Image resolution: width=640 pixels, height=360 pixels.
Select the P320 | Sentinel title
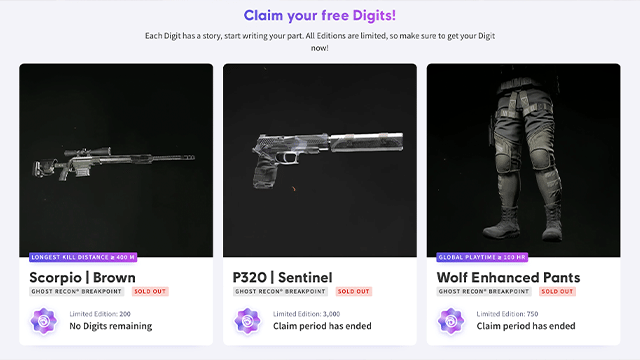282,278
